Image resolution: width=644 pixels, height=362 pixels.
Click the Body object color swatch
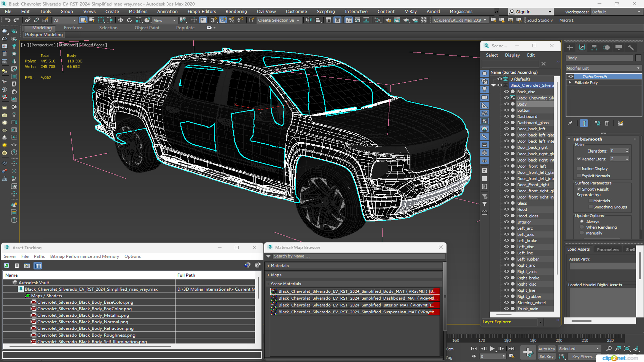[x=638, y=58]
